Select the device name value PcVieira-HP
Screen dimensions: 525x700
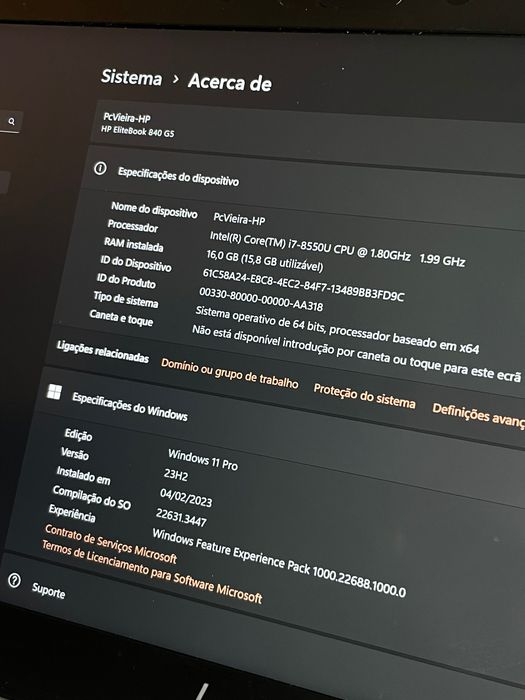(239, 219)
